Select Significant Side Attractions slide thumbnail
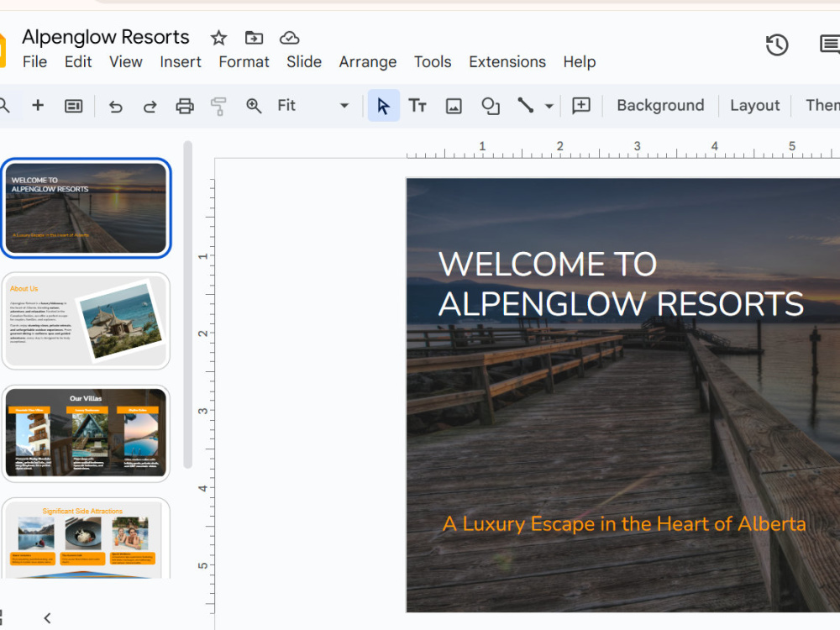Screen dimensions: 840x630 (x=87, y=538)
